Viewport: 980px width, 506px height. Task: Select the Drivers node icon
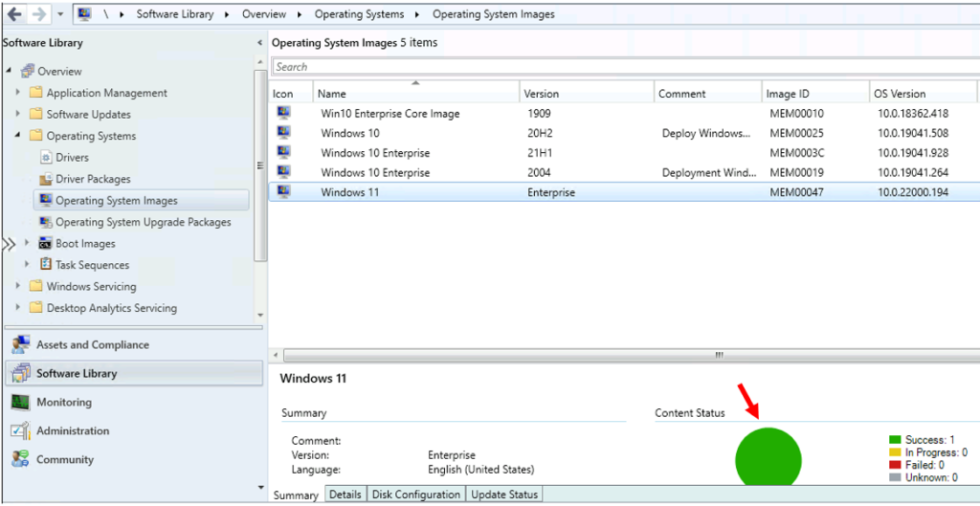[46, 158]
